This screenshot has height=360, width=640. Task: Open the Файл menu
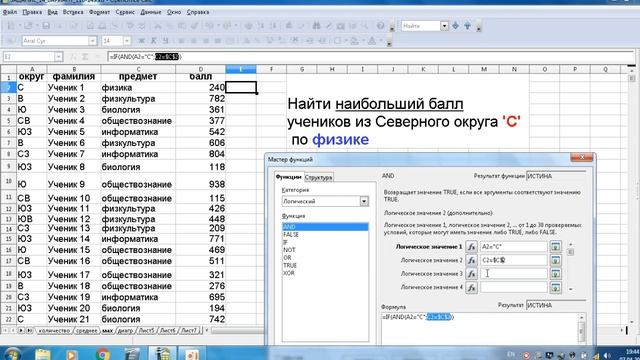9,12
